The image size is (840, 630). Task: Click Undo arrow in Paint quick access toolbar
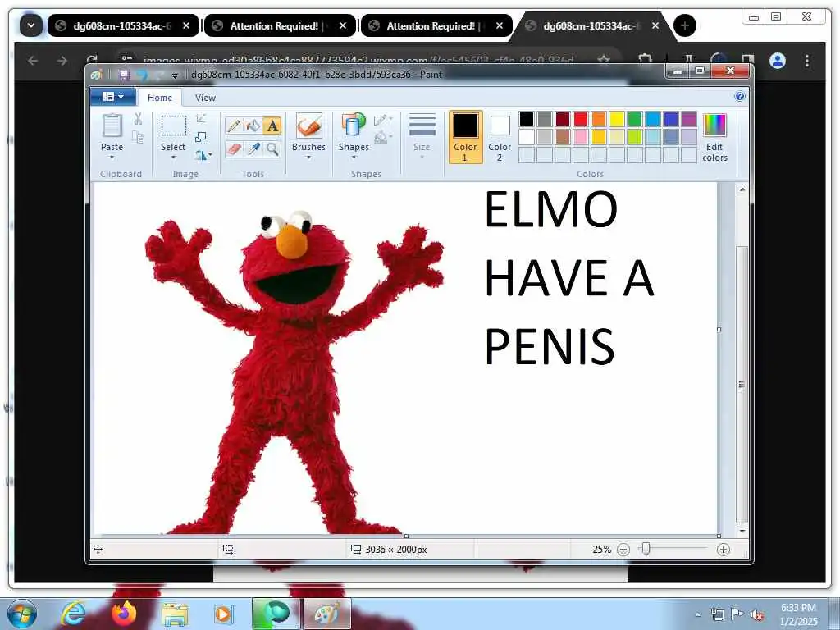[142, 75]
